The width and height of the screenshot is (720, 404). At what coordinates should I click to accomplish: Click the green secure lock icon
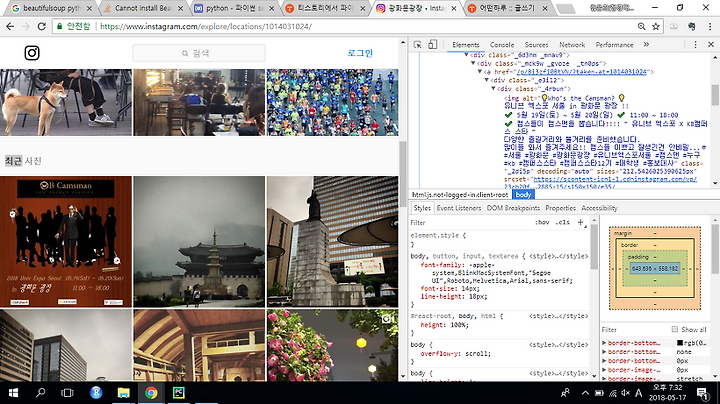(x=59, y=27)
